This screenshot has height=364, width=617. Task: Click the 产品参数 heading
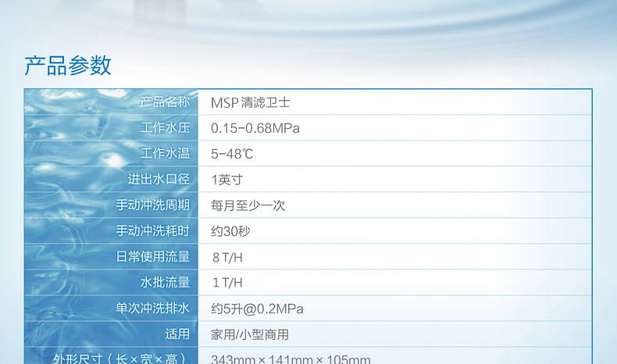point(68,66)
